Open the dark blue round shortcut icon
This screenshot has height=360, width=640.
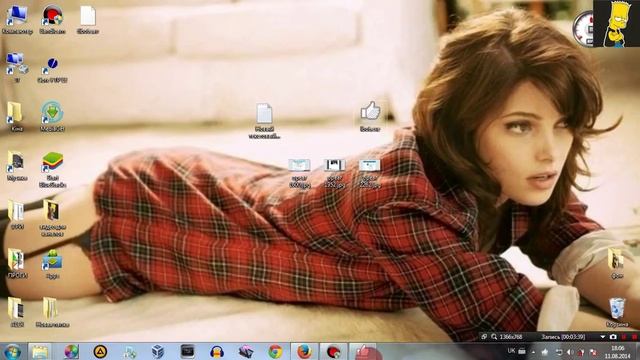click(52, 69)
